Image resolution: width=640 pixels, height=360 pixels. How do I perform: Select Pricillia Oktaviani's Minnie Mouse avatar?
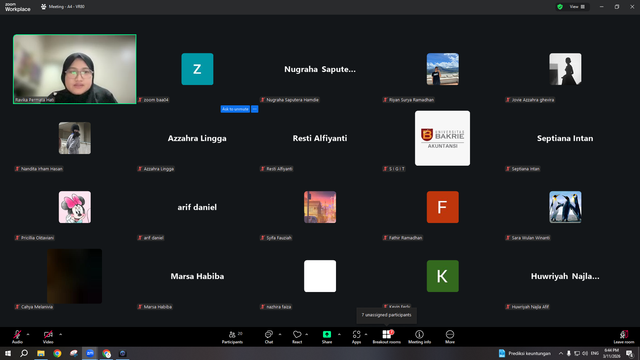pyautogui.click(x=75, y=207)
